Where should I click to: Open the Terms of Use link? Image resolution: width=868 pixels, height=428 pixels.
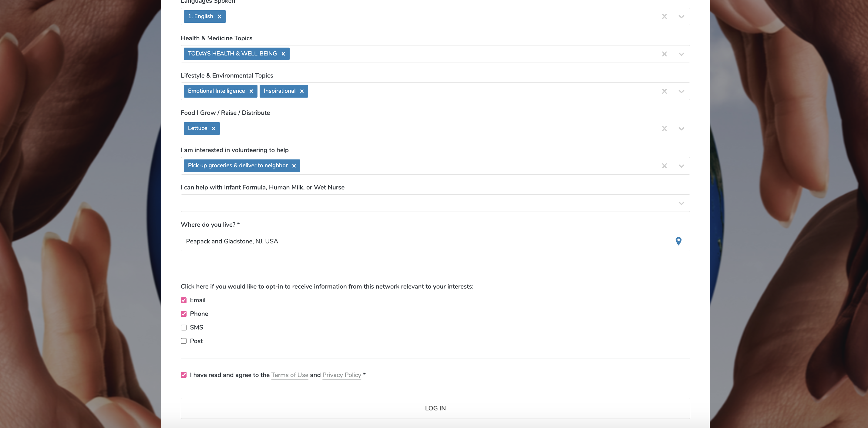click(289, 375)
